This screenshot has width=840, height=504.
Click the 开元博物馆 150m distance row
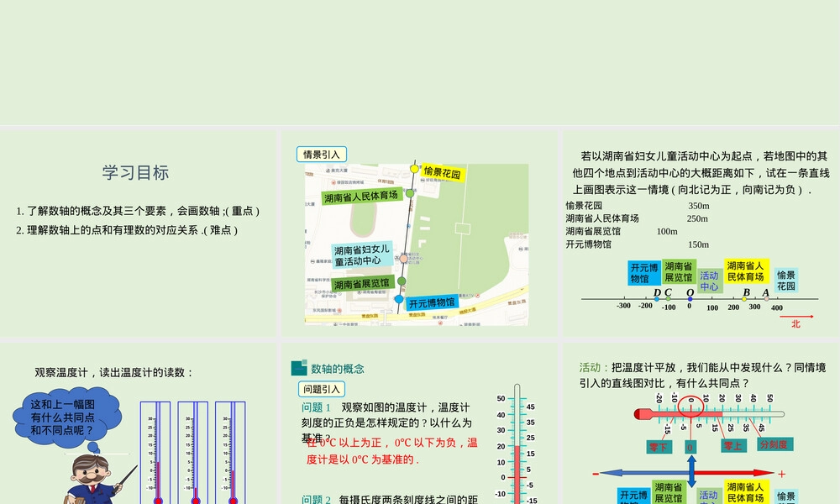tap(638, 244)
